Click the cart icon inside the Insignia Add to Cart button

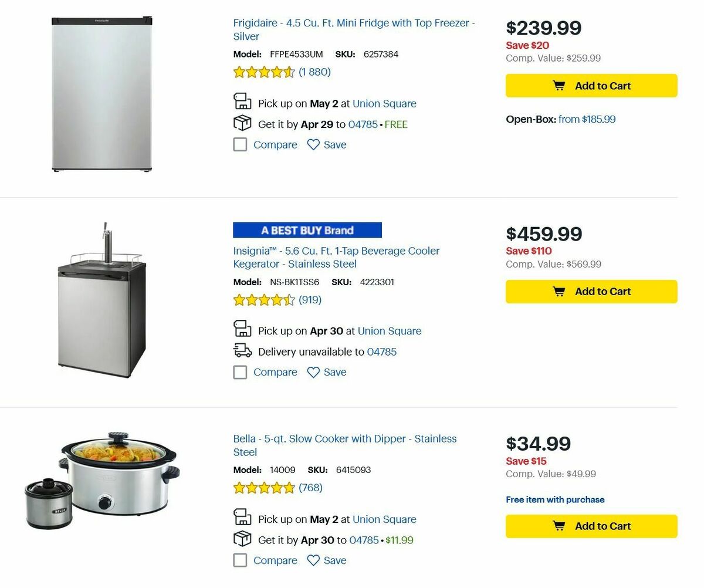[x=560, y=291]
